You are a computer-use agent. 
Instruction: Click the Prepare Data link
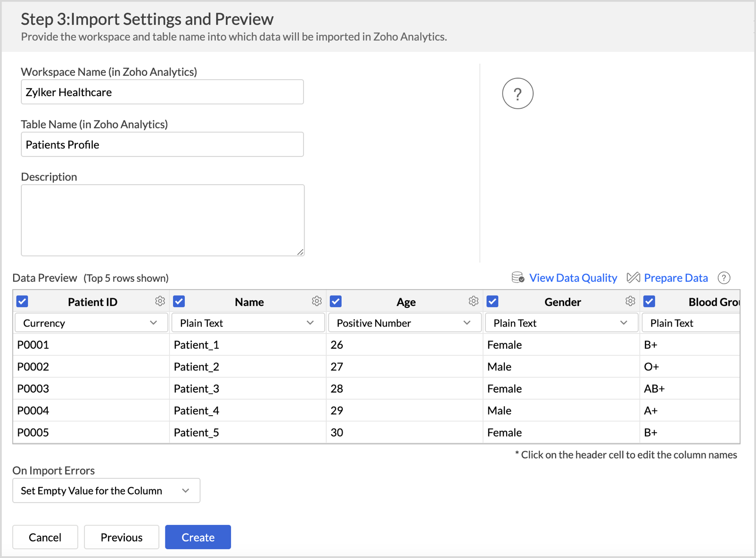coord(675,278)
